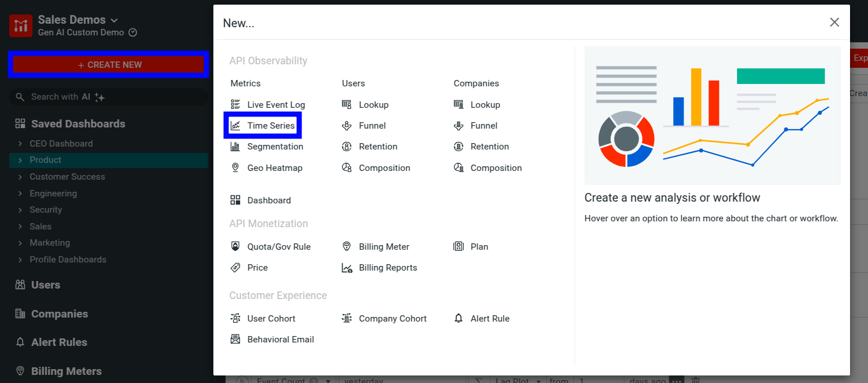Image resolution: width=868 pixels, height=383 pixels.
Task: Create a new Dashboard via its icon
Action: click(x=235, y=200)
